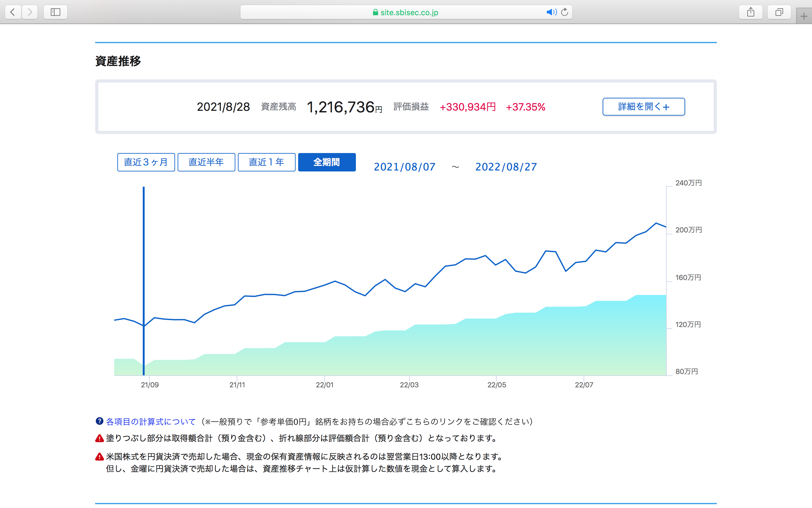812x508 pixels.
Task: Click the blue question mark help icon
Action: (99, 421)
